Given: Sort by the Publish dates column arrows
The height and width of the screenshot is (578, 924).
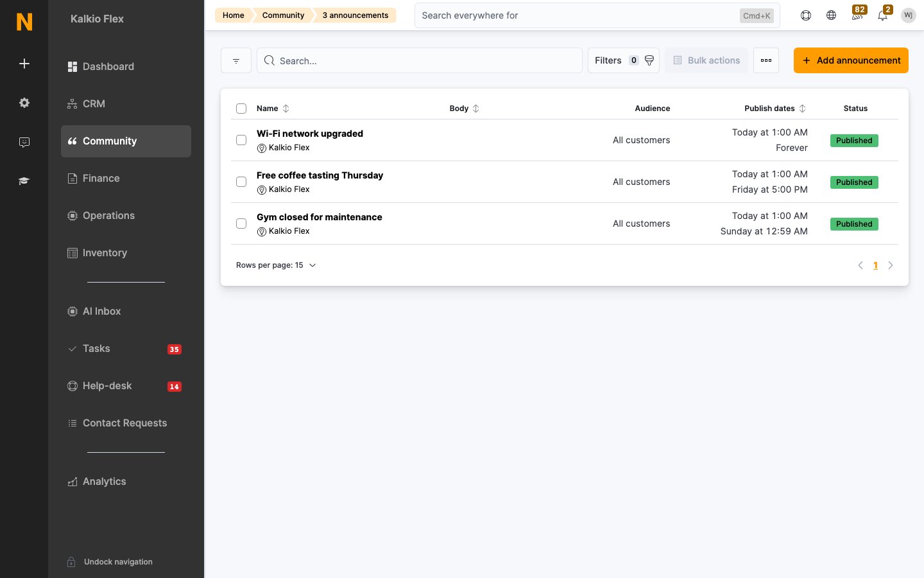Looking at the screenshot, I should [x=802, y=109].
